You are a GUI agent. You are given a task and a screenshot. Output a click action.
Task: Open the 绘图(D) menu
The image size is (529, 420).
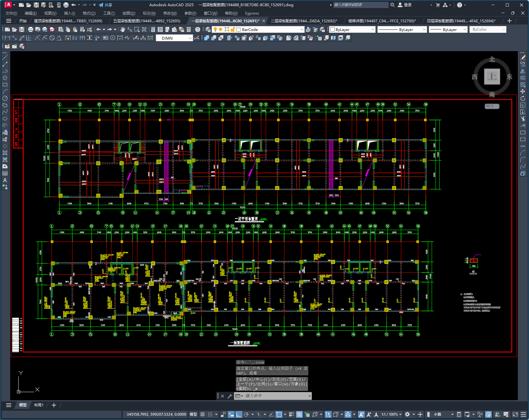pos(129,13)
